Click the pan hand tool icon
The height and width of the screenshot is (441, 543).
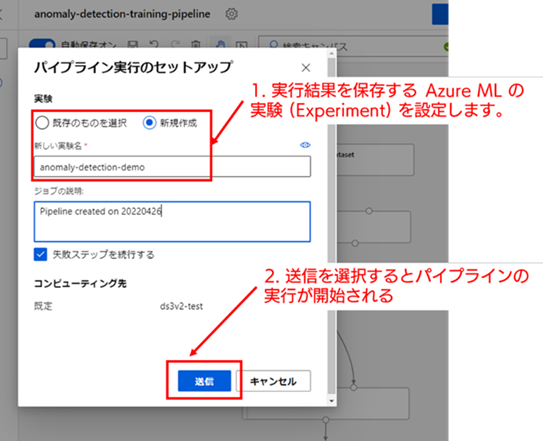[220, 44]
